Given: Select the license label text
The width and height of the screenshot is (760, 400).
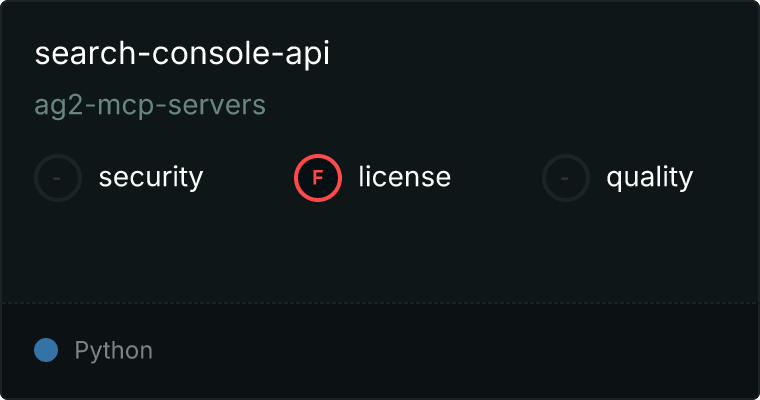Looking at the screenshot, I should 404,178.
